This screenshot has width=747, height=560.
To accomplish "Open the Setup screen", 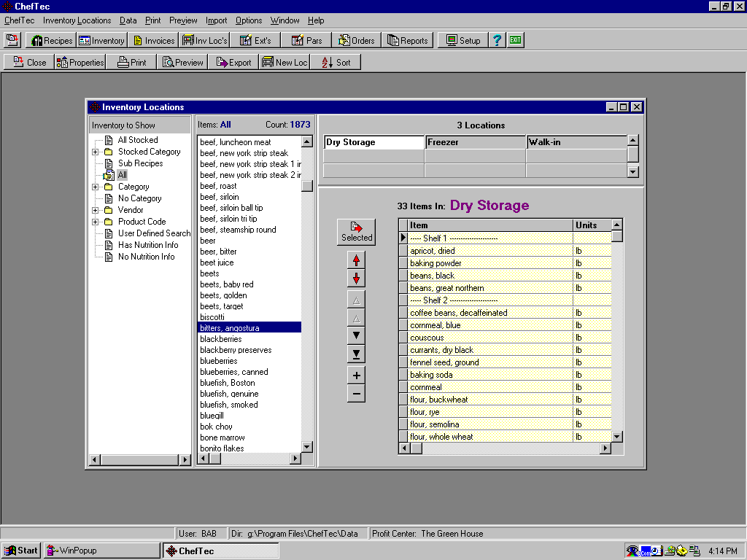I will click(x=462, y=40).
